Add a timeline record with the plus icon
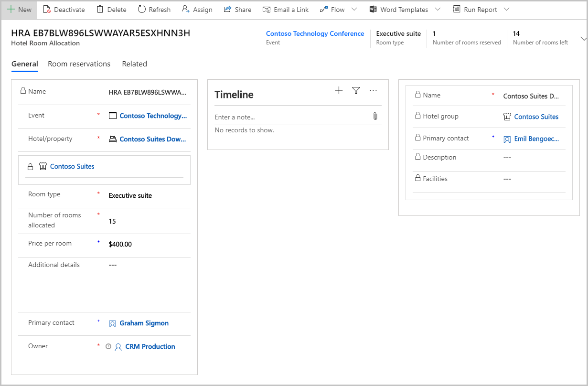Viewport: 588px width, 386px height. click(x=339, y=90)
